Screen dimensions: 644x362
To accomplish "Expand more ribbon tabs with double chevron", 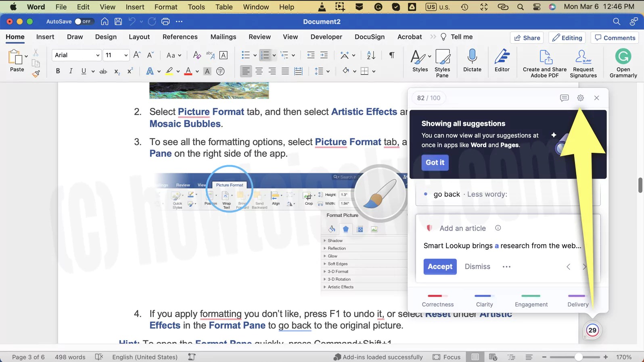I will [433, 37].
